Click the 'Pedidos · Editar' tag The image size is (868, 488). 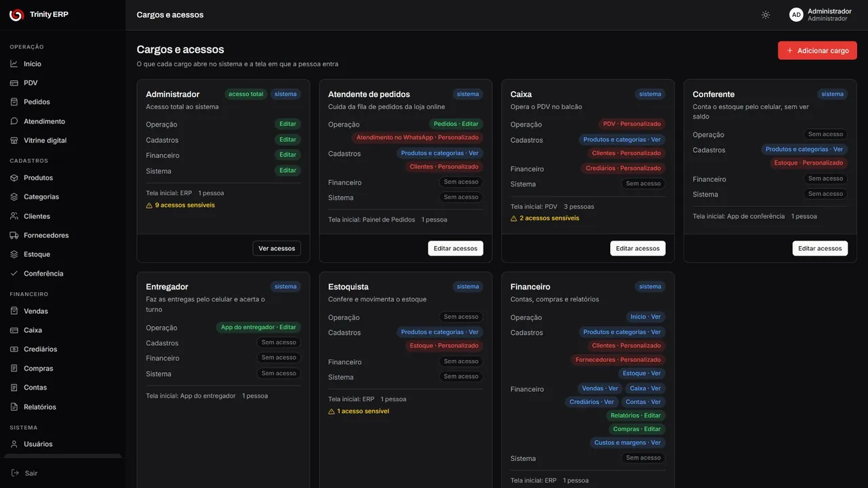click(x=456, y=124)
